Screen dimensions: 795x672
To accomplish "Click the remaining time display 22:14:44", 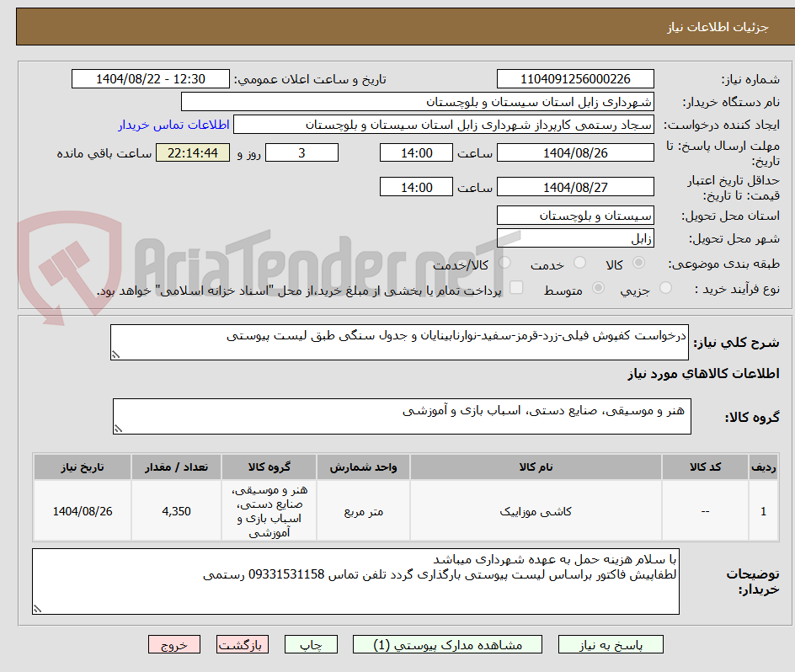I will point(192,152).
